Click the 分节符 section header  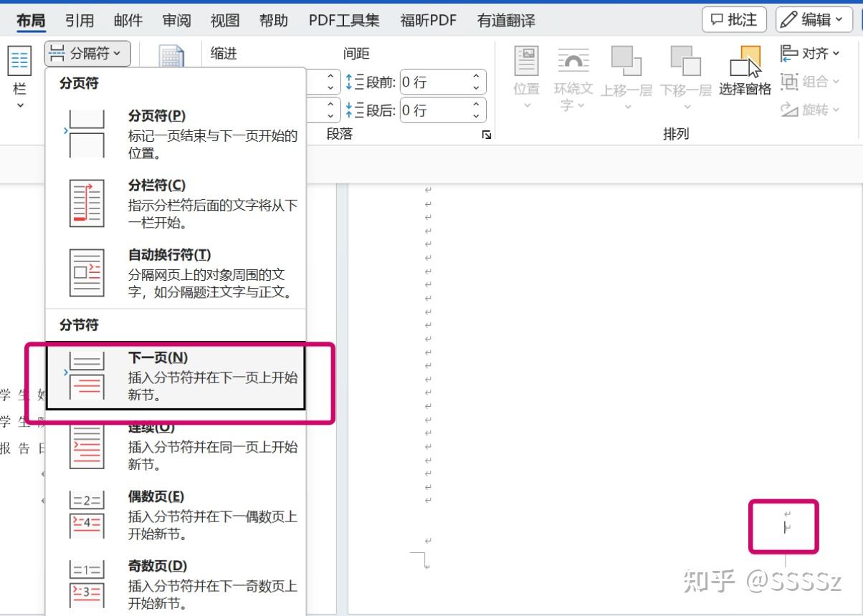[79, 324]
